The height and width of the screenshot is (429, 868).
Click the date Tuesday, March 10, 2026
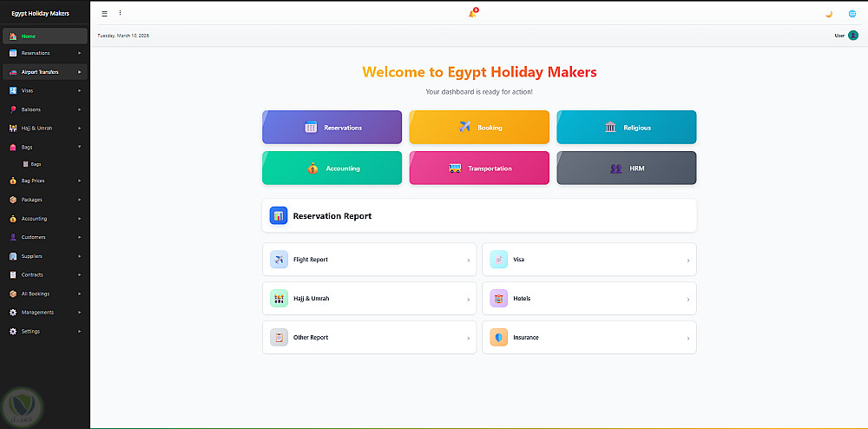point(123,36)
